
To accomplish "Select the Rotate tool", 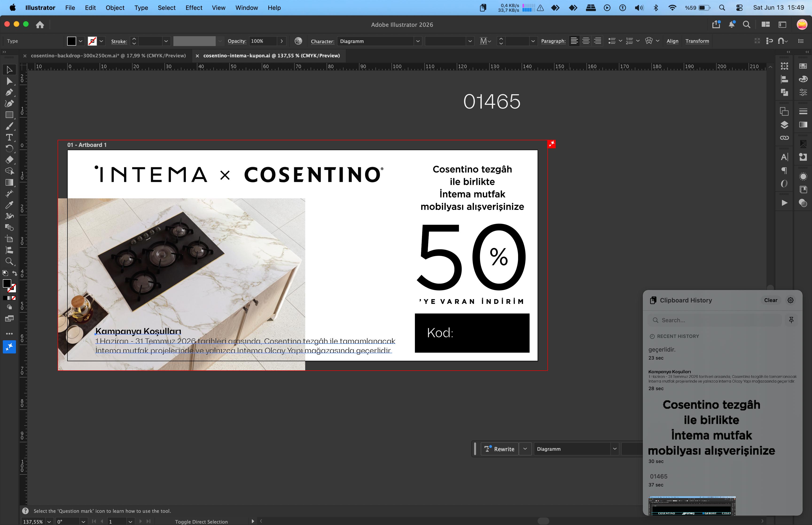I will [9, 149].
